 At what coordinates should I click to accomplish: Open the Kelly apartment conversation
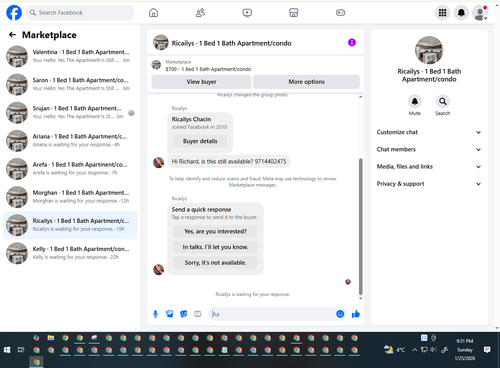[x=70, y=253]
